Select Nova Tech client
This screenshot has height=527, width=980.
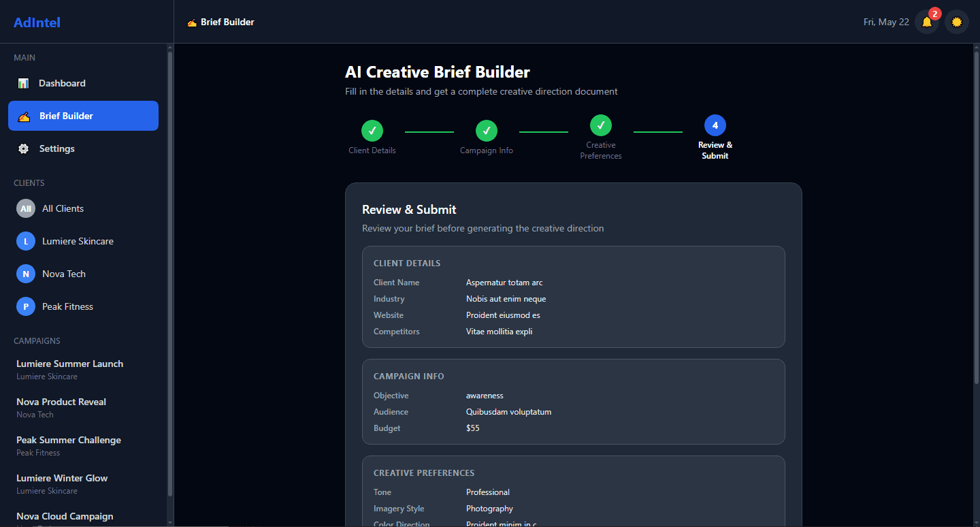coord(83,274)
